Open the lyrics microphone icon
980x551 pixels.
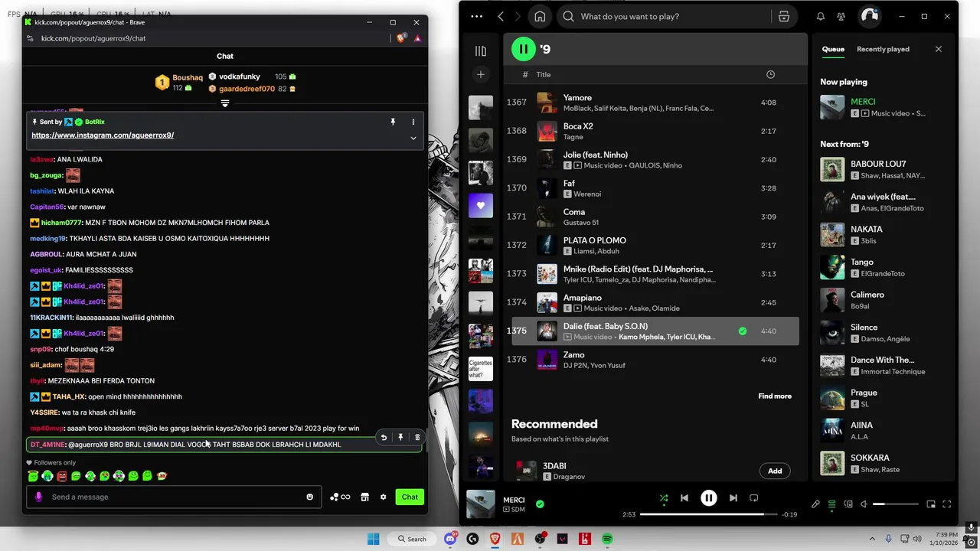pos(815,504)
